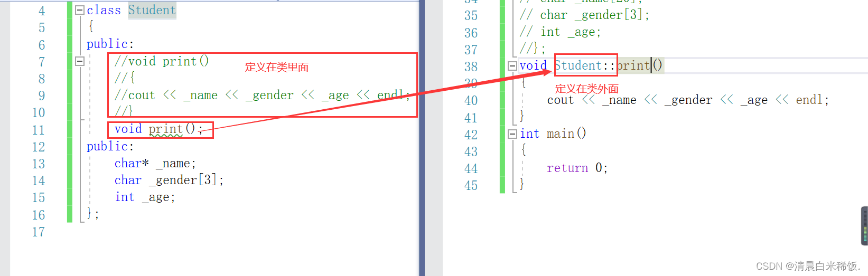The height and width of the screenshot is (276, 868).
Task: Collapse the void Student::print() function
Action: point(512,66)
